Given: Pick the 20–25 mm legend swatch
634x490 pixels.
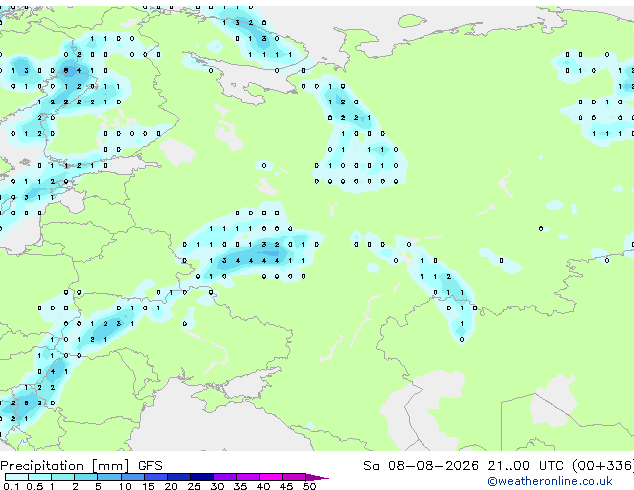Looking at the screenshot, I should pos(179,477).
